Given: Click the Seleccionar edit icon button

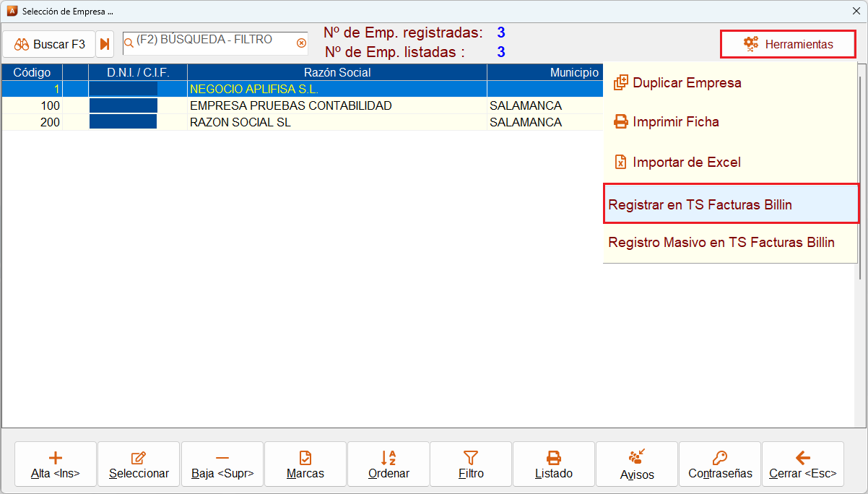Looking at the screenshot, I should (x=139, y=465).
